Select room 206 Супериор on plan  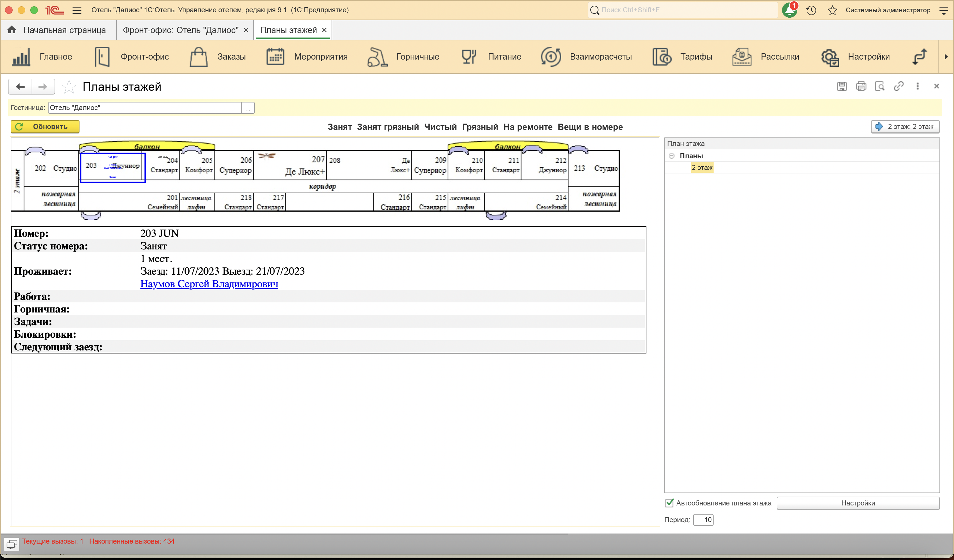tap(234, 165)
